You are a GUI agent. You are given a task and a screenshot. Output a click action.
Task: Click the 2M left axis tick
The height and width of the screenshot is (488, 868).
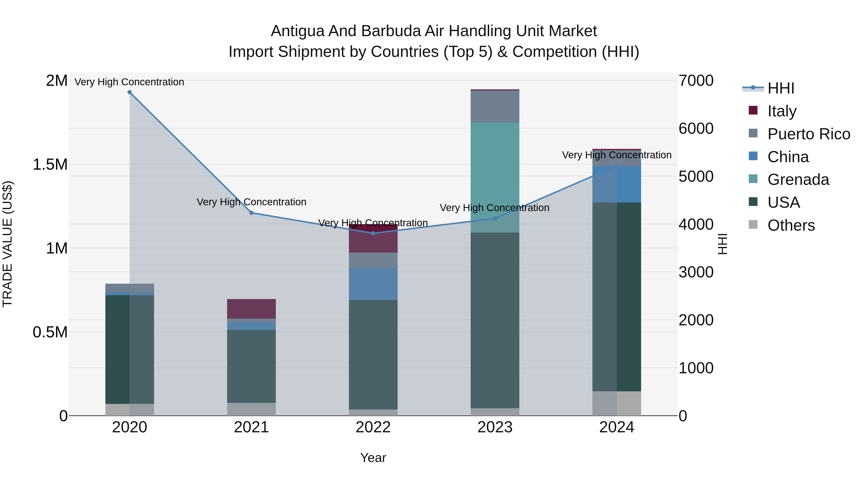tap(57, 80)
